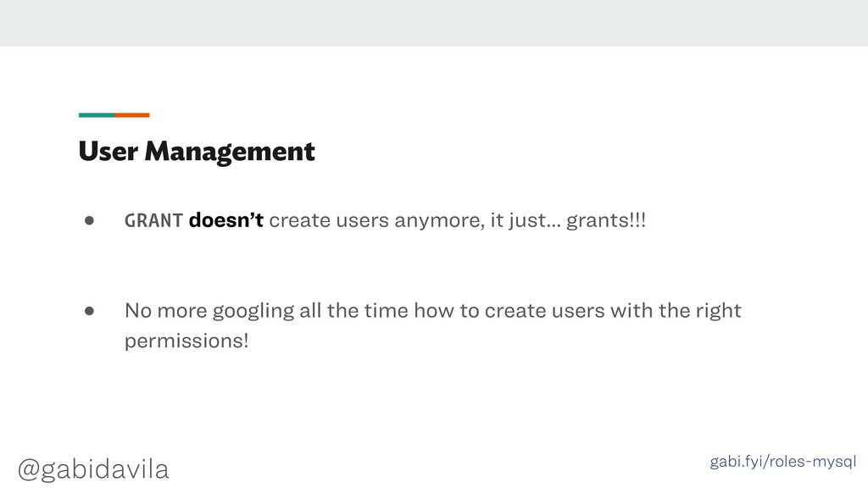Select the second bullet point dot
The height and width of the screenshot is (488, 868).
[x=89, y=311]
